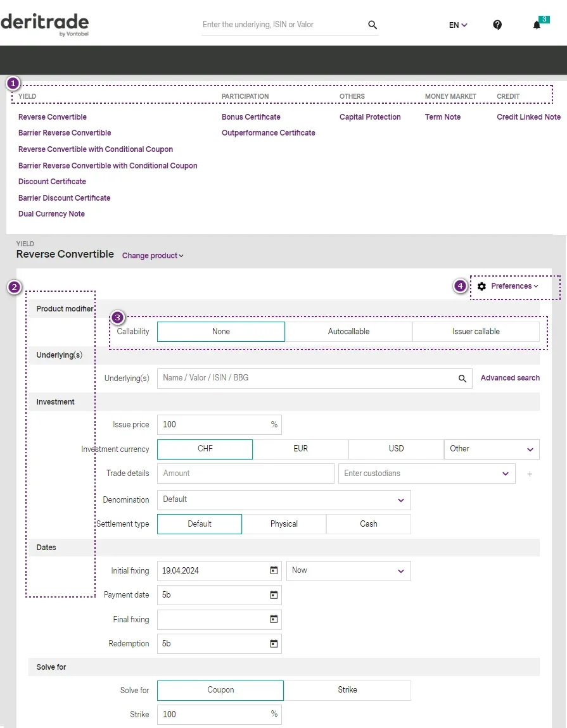The height and width of the screenshot is (728, 567).
Task: Open Capital Protection
Action: [x=370, y=117]
